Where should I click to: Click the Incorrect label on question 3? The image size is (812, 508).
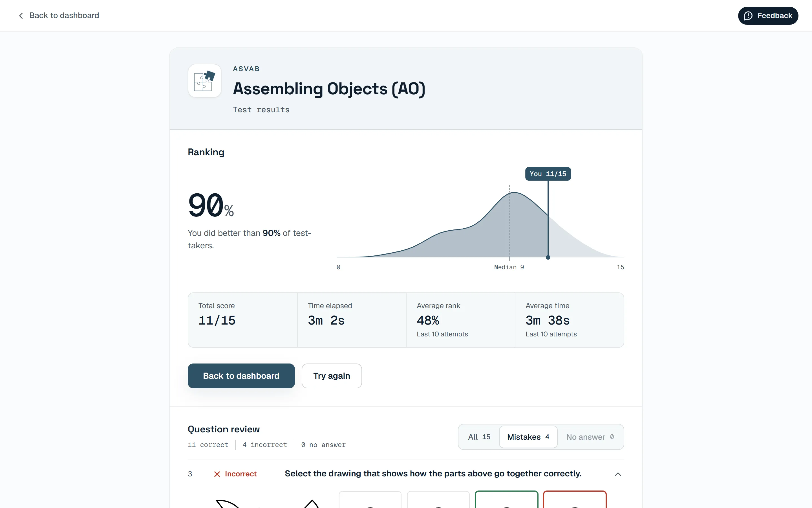240,474
